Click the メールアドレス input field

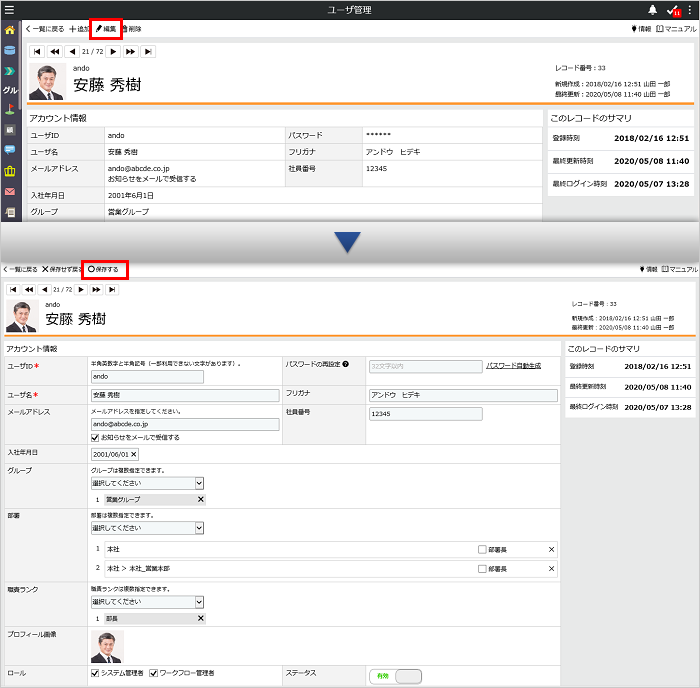(x=185, y=425)
